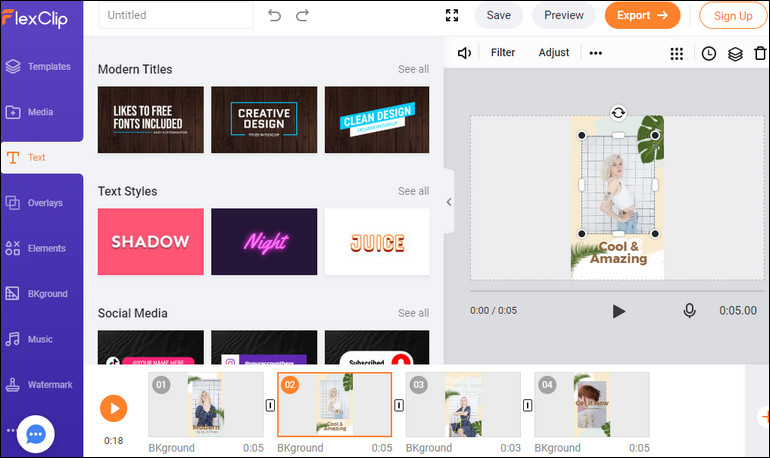Select the Text sidebar tab
The height and width of the screenshot is (458, 770).
point(42,158)
